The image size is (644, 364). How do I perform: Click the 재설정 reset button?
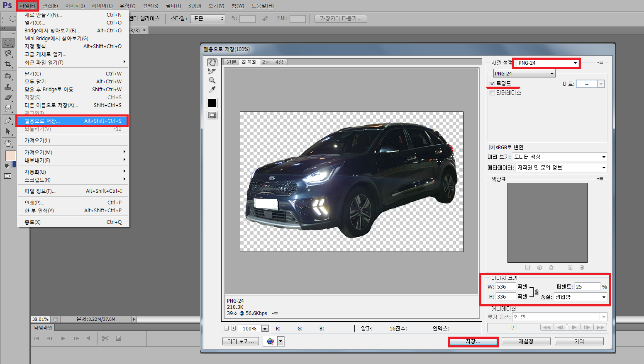(526, 341)
